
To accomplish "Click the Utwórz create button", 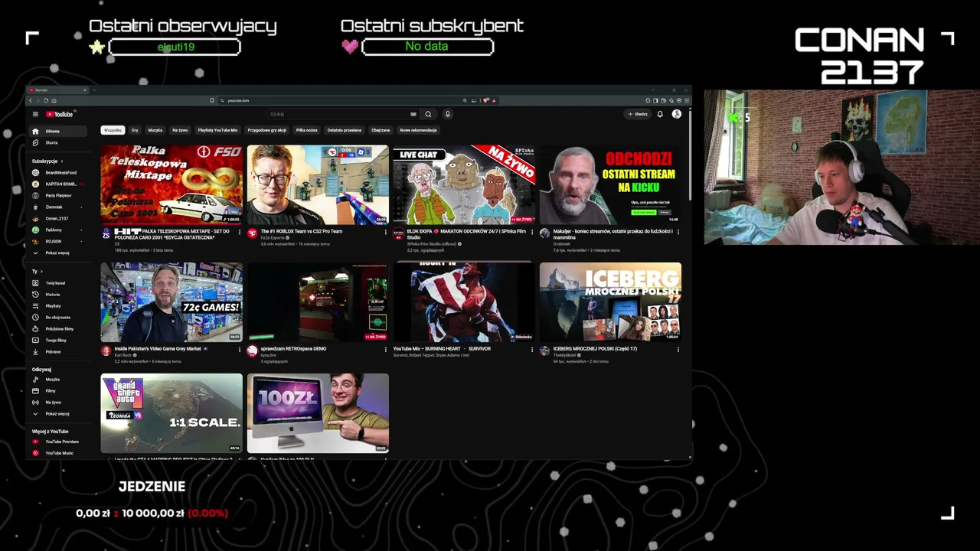I will click(x=638, y=114).
